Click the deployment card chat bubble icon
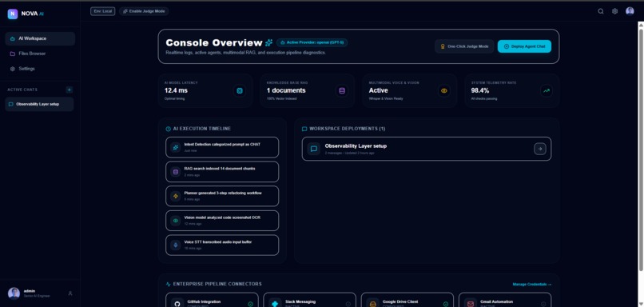The width and height of the screenshot is (644, 307). point(314,149)
